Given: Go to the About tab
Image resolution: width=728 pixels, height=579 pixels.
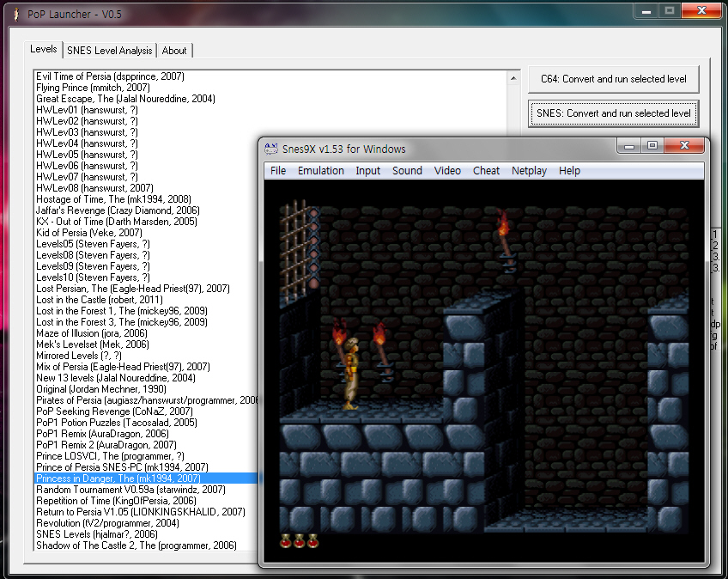Looking at the screenshot, I should [x=174, y=51].
